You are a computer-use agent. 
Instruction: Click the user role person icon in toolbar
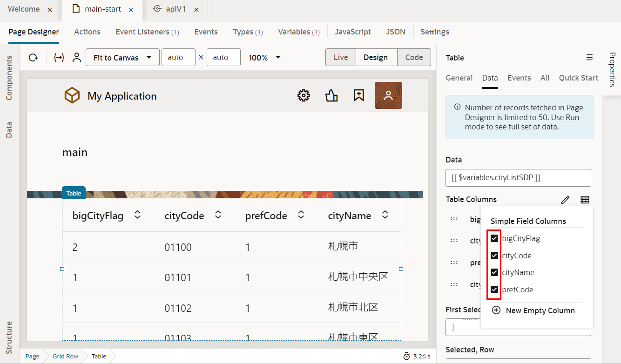point(77,58)
